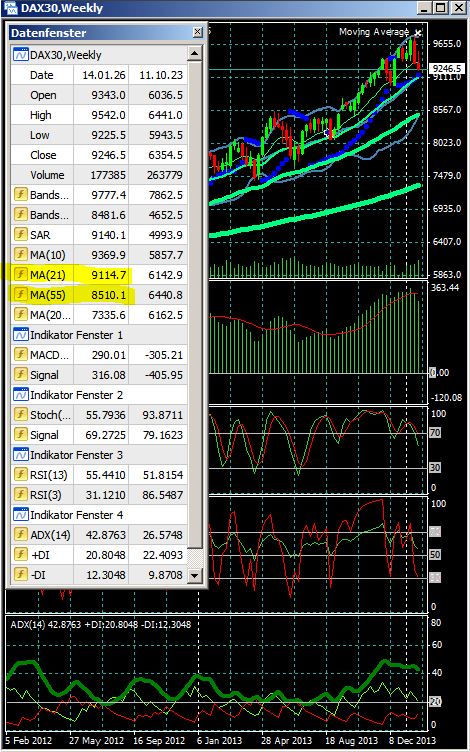Click the DAX30,Weekly header chart icon
The image size is (470, 752).
20,55
